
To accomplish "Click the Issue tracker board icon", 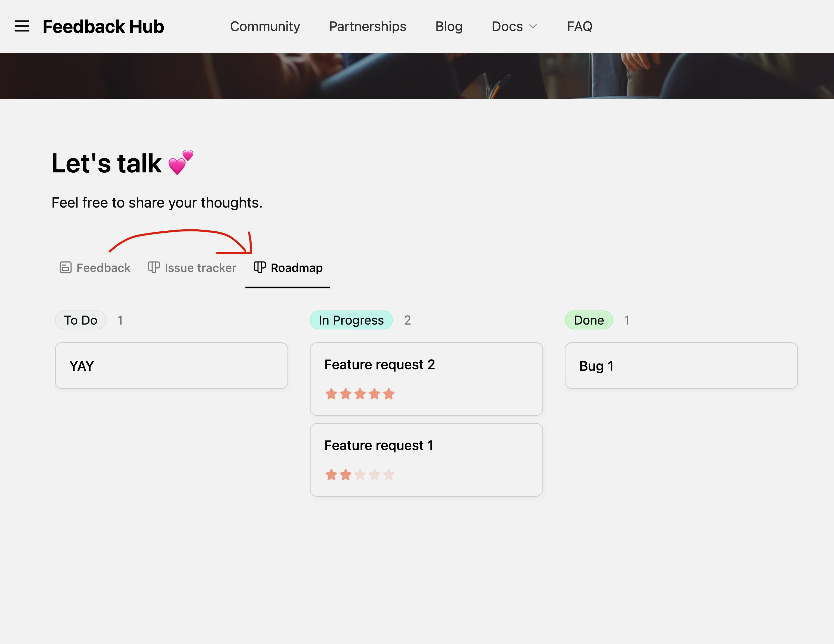I will tap(154, 267).
